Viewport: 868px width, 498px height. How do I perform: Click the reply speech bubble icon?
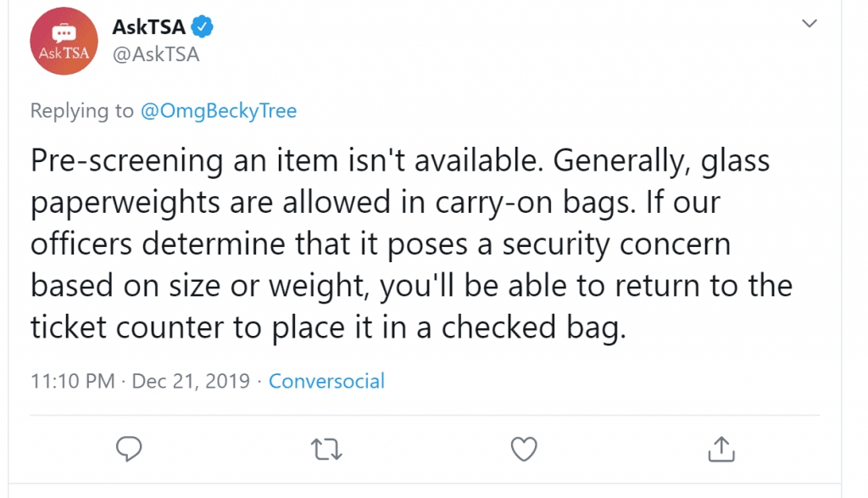[129, 449]
